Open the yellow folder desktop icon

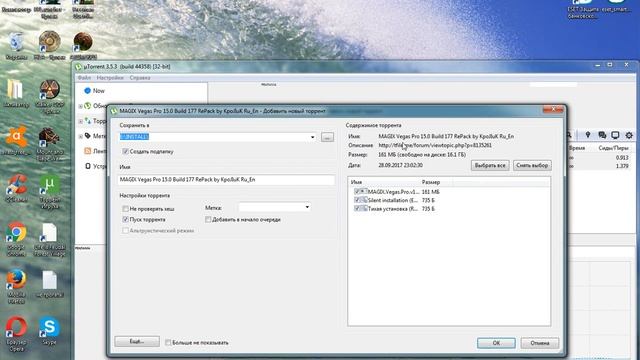pos(16,91)
